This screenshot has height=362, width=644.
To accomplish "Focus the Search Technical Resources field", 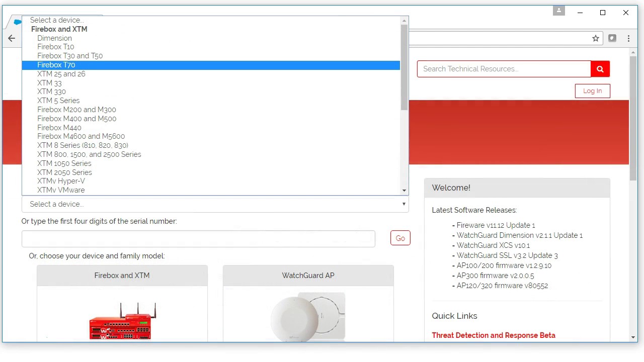I will (x=504, y=69).
